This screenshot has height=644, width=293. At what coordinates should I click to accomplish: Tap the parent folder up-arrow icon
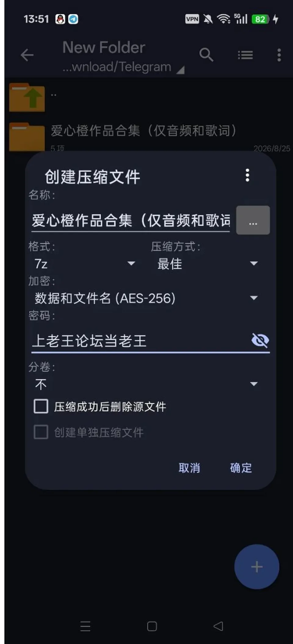point(27,98)
